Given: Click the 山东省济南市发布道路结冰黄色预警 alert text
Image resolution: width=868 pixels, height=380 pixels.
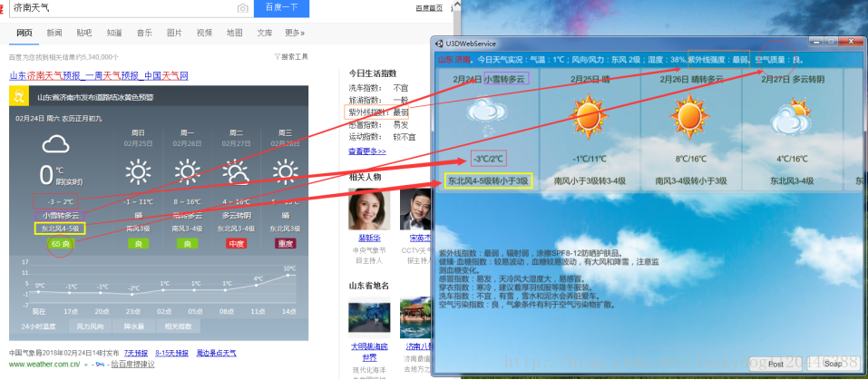Looking at the screenshot, I should coord(94,97).
